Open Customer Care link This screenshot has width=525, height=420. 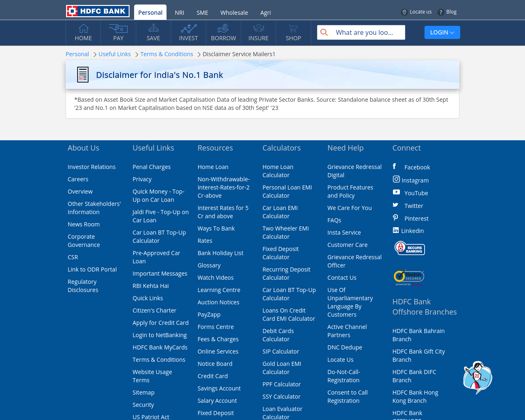(347, 245)
